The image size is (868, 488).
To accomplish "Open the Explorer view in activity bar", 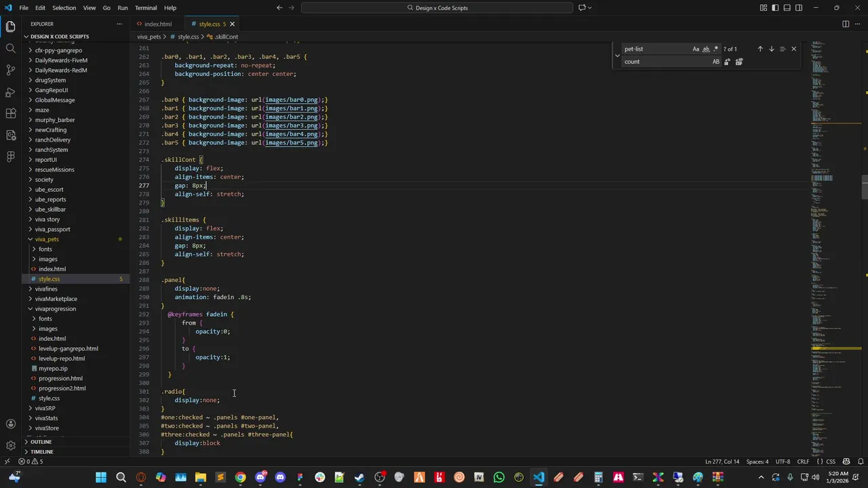I will [x=10, y=26].
